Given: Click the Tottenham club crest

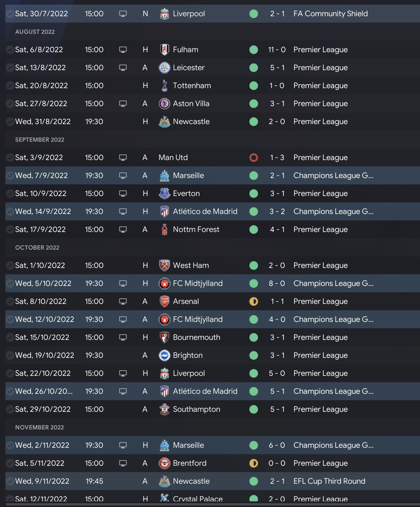Looking at the screenshot, I should coord(164,86).
